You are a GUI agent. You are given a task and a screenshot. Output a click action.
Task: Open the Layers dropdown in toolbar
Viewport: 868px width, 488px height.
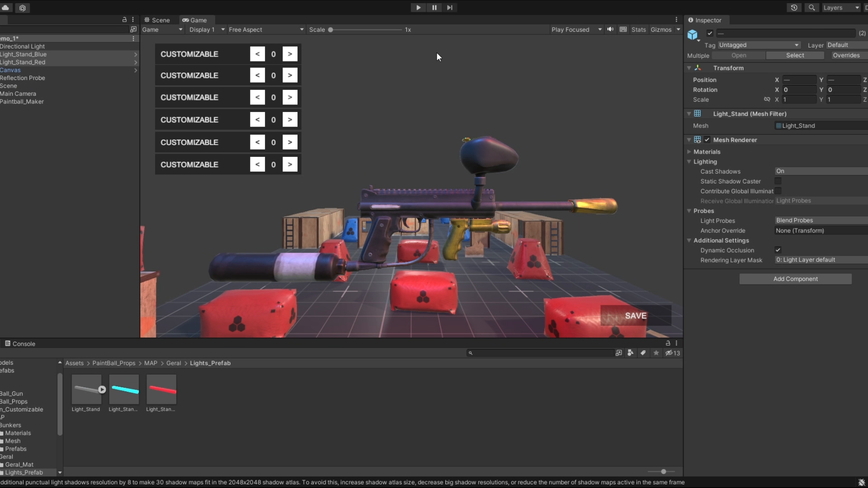(840, 8)
